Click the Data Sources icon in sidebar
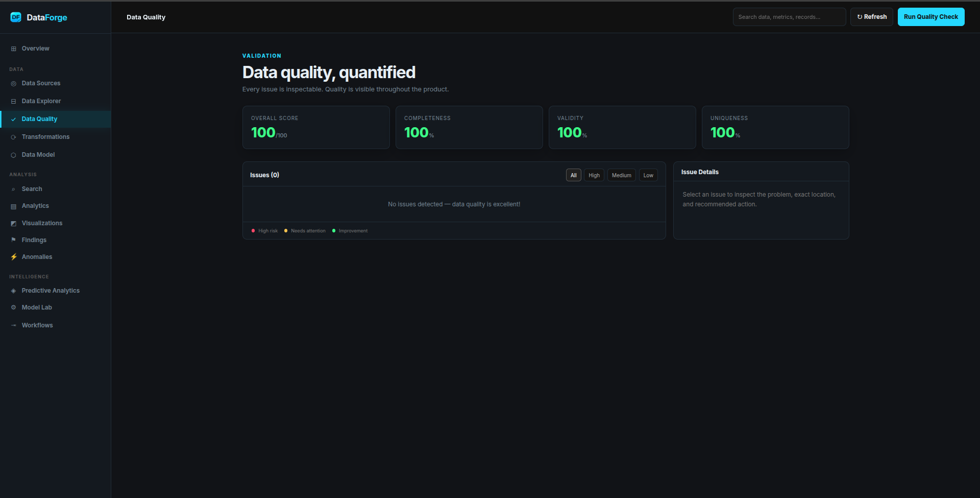The height and width of the screenshot is (498, 980). pyautogui.click(x=14, y=84)
